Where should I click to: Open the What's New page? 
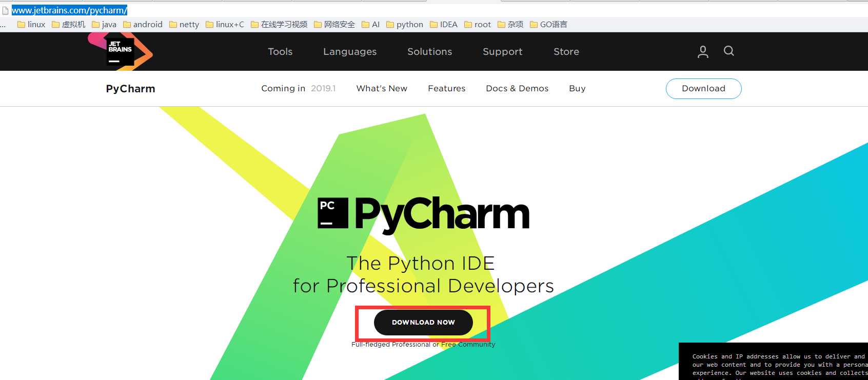click(x=382, y=88)
